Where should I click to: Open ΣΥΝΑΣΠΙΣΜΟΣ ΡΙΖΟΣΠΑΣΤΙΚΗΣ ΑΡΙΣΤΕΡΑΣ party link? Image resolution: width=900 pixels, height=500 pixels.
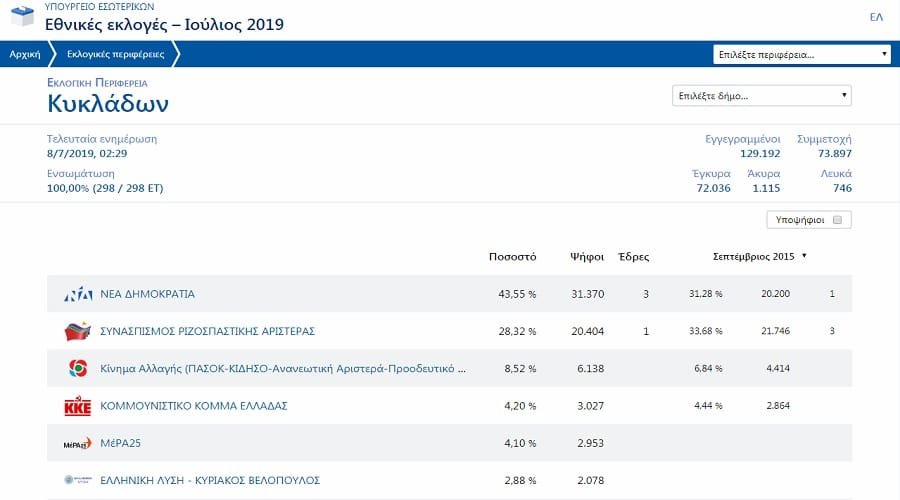[208, 331]
